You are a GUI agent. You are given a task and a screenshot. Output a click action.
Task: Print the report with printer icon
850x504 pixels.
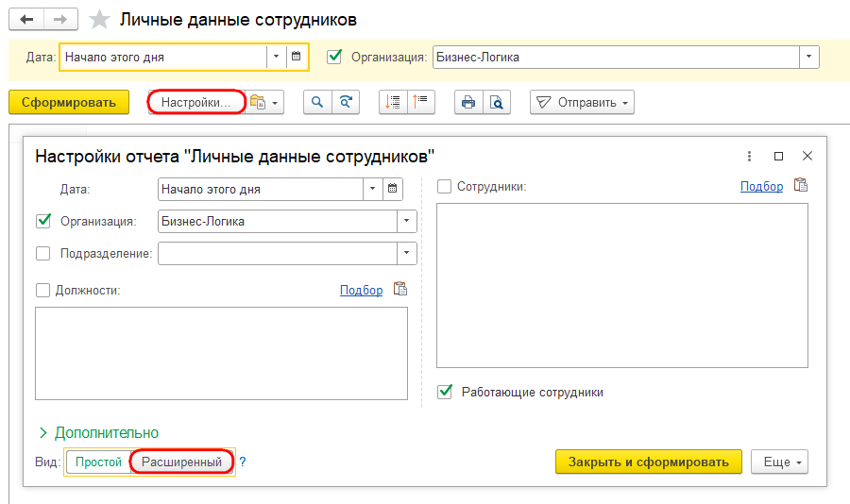[468, 103]
